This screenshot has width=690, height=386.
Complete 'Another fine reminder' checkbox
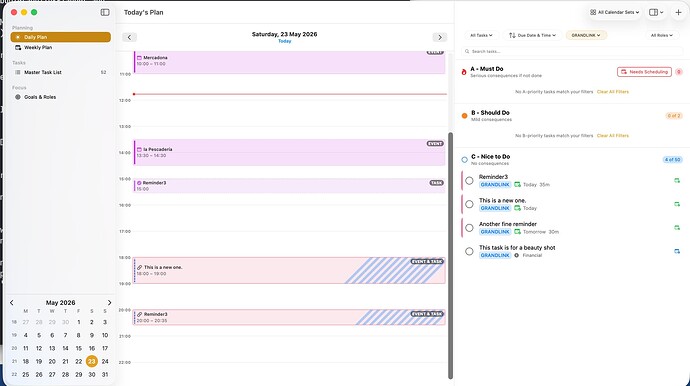pos(469,228)
